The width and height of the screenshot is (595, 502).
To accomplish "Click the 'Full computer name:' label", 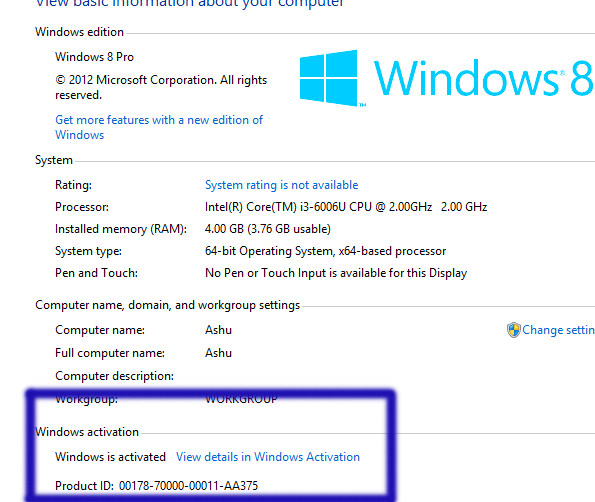I will click(110, 353).
